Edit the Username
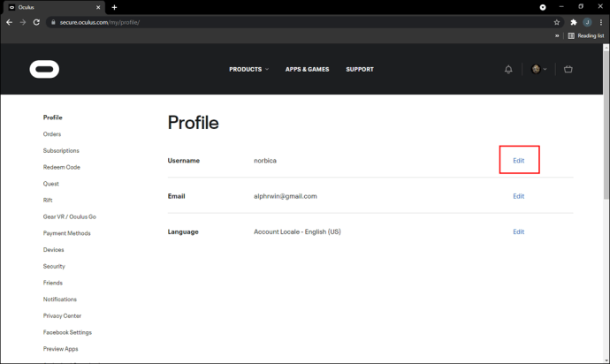 click(x=519, y=160)
